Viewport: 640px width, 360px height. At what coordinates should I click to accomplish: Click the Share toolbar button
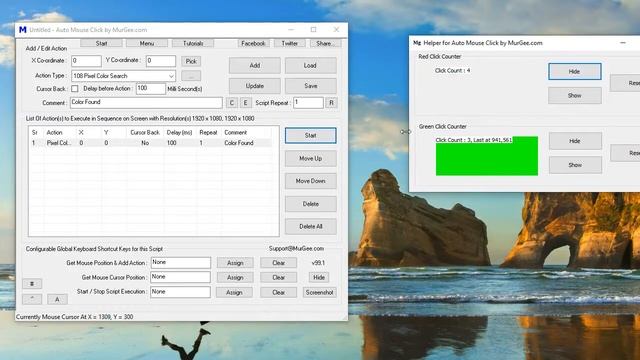pyautogui.click(x=325, y=43)
